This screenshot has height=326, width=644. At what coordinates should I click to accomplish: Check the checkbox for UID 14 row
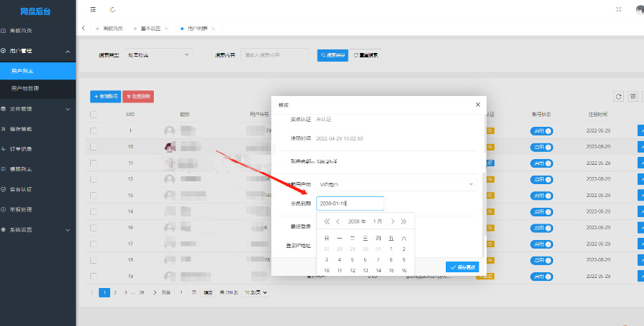coord(94,211)
